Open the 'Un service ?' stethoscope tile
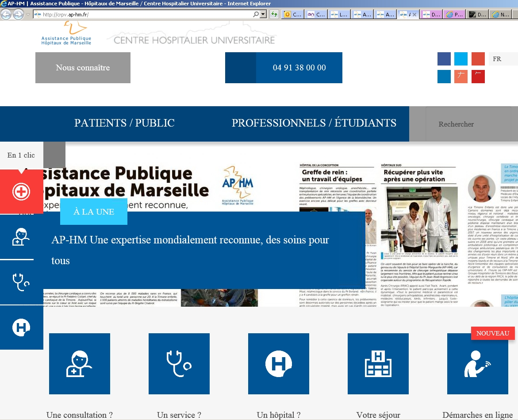Screen dimensions: 518x420 point(179,363)
